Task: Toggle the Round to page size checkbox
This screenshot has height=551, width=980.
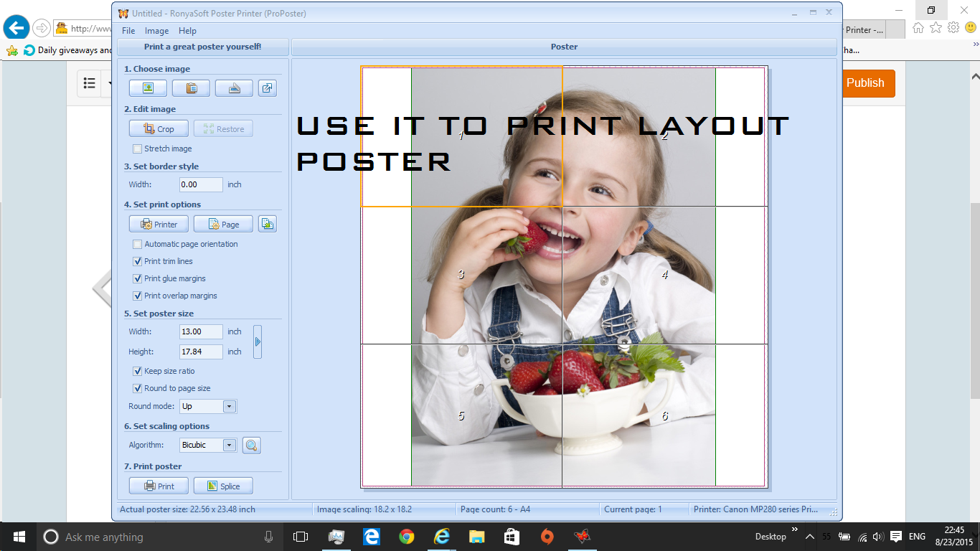Action: (x=138, y=388)
